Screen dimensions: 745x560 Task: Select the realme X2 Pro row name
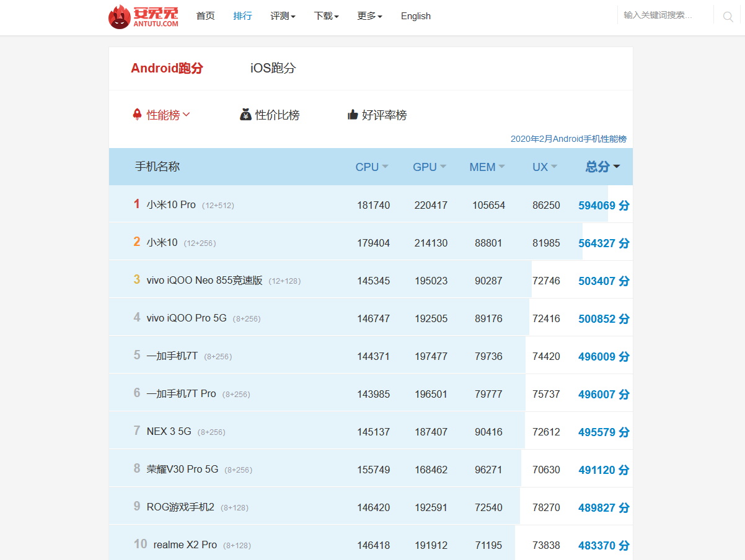[185, 545]
